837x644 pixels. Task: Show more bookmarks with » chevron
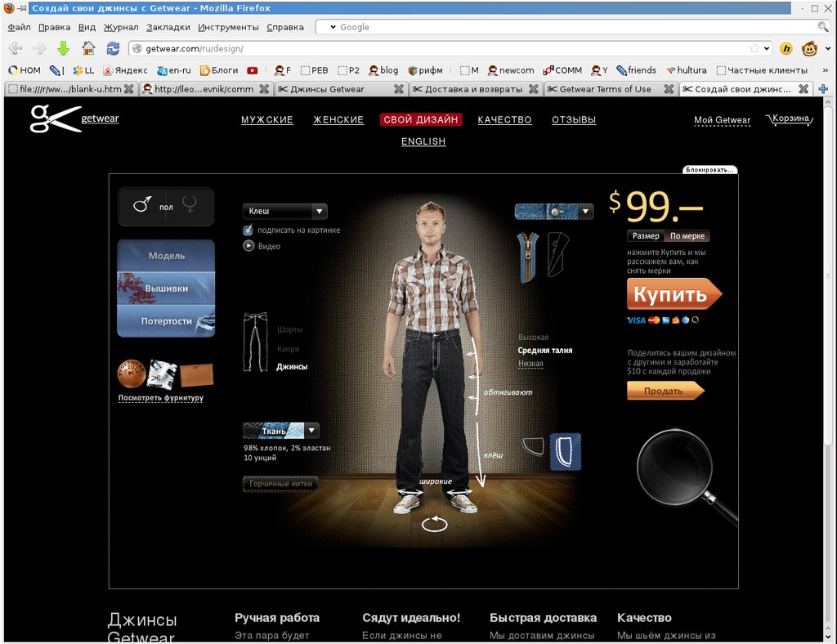click(826, 70)
